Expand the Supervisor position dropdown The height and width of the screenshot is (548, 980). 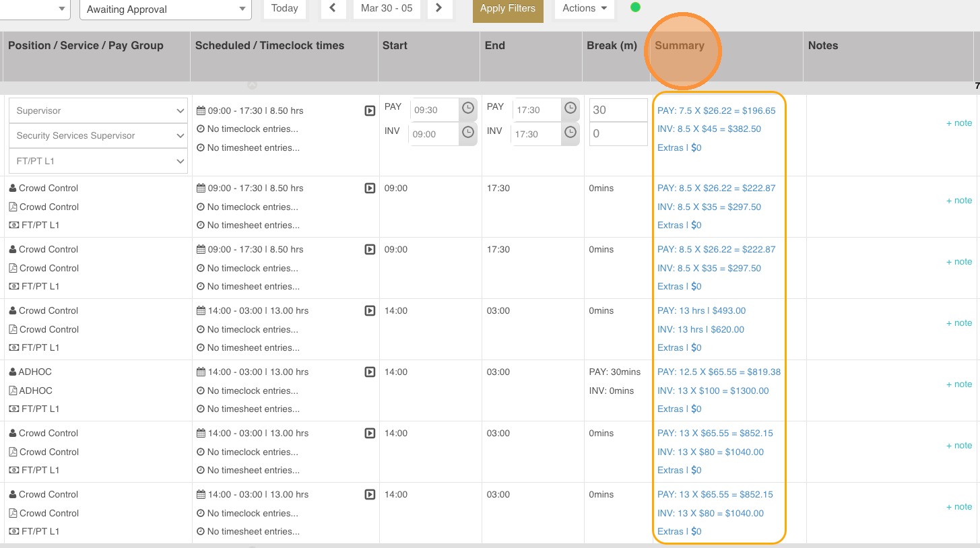click(x=98, y=110)
